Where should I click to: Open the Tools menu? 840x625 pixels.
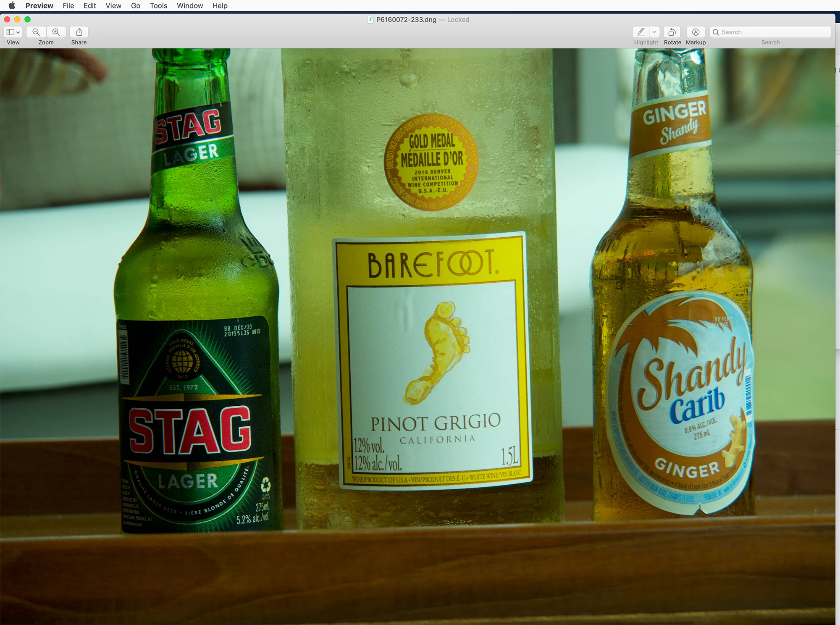coord(158,5)
